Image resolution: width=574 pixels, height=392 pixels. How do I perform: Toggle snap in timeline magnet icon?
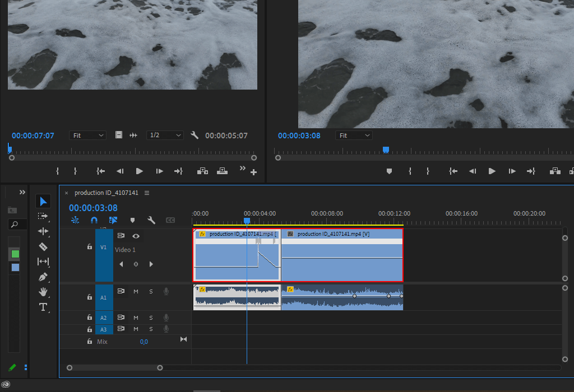point(94,220)
